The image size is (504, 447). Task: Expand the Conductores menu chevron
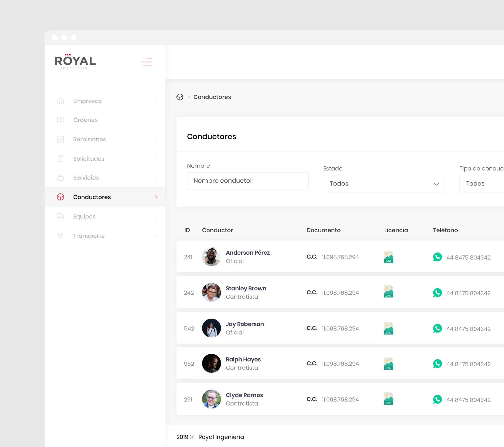(x=156, y=197)
